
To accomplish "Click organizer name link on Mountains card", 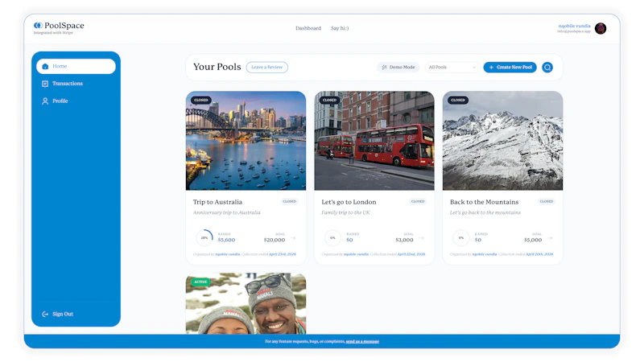I will (x=485, y=254).
